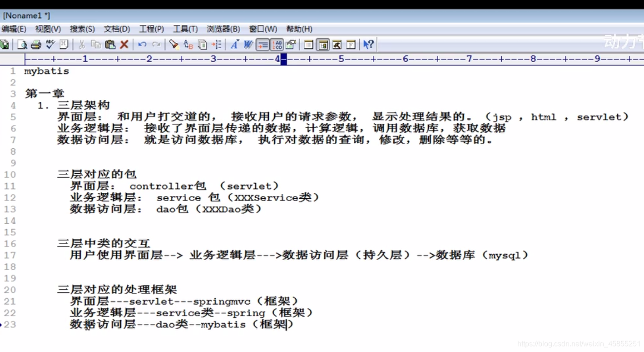Open Find with the flashlight icon
This screenshot has width=644, height=352.
click(x=174, y=45)
